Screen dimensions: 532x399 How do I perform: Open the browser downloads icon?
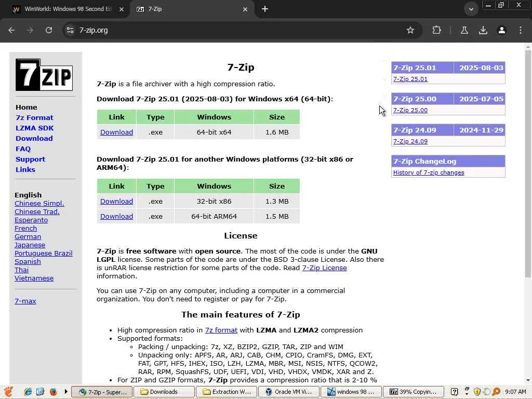tap(483, 30)
